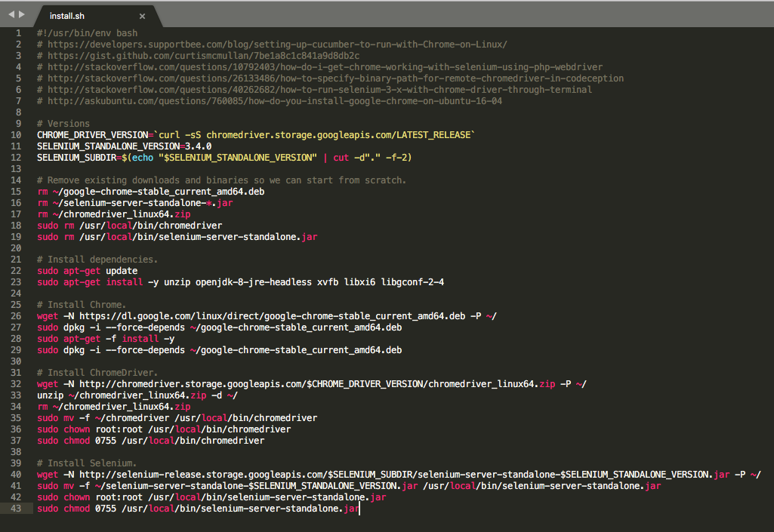The image size is (774, 532).
Task: Click 'sudo mv -f' selenium jar line 41
Action: click(349, 486)
